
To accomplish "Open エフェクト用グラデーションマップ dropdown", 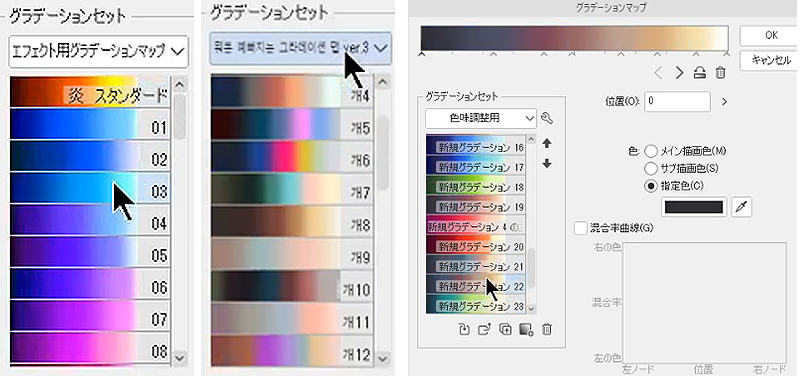I will tap(98, 51).
